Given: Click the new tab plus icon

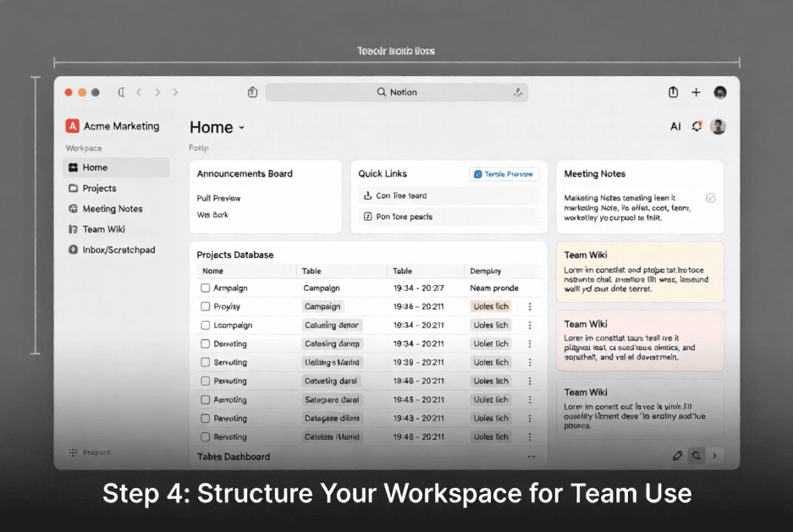Looking at the screenshot, I should [x=695, y=91].
